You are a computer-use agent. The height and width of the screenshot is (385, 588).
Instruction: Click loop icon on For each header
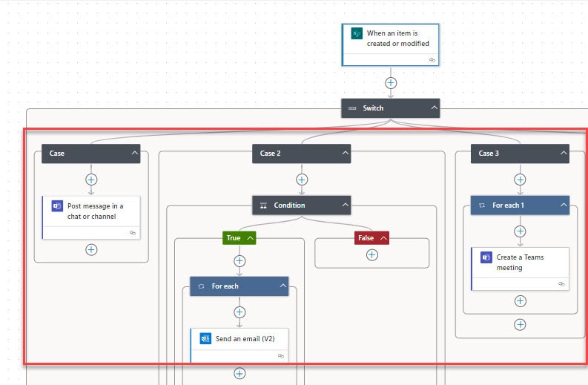click(x=201, y=286)
